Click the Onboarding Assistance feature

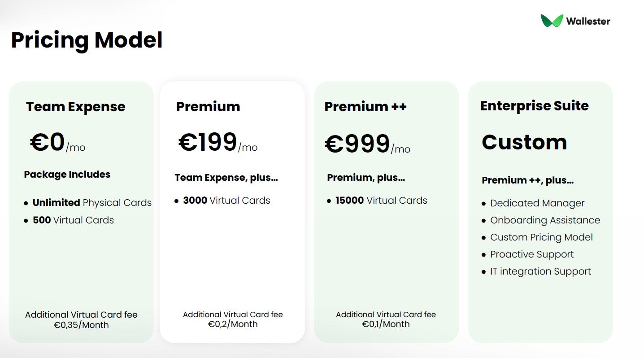[x=544, y=220]
